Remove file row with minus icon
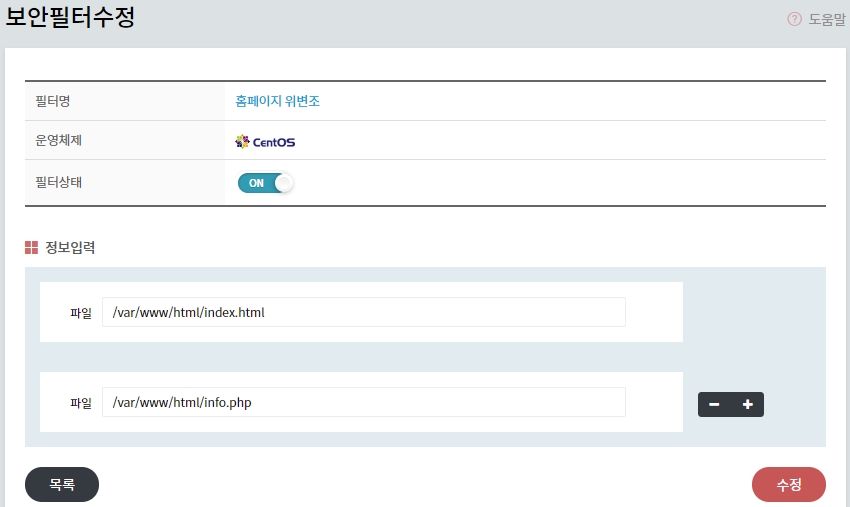Screen dimensions: 850x507 714,405
